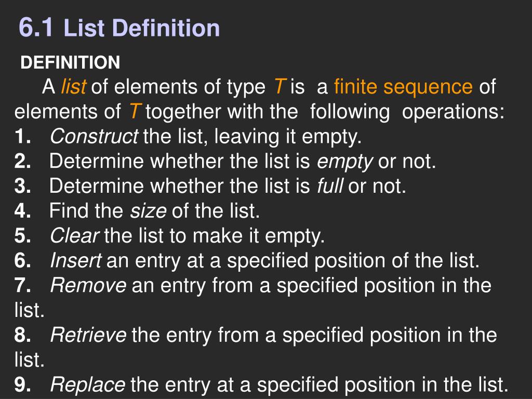Click the word 'following' in the definition
Screen dimensions: 532x399
[350, 112]
